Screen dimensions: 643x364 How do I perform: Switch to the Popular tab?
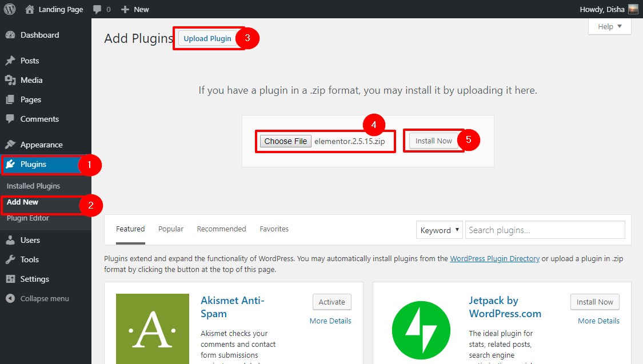point(171,229)
